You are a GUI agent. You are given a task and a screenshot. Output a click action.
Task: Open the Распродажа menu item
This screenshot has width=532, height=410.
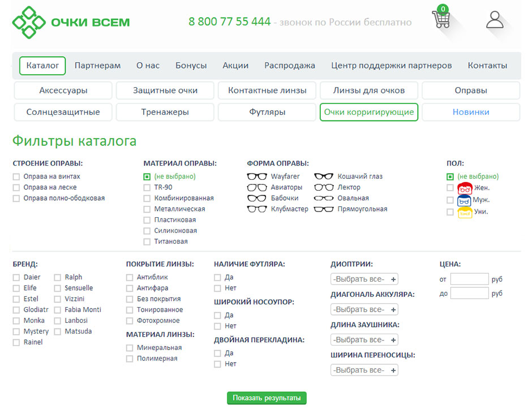tap(290, 66)
